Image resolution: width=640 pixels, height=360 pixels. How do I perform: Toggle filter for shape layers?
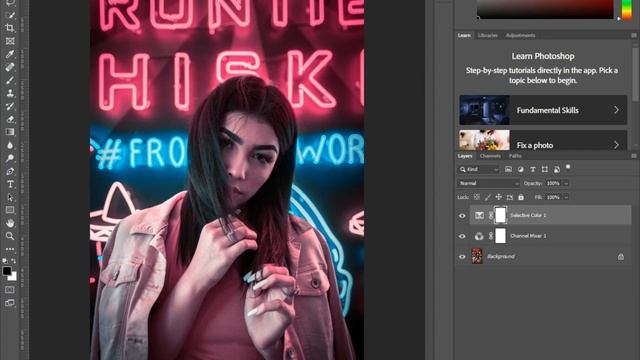pos(545,169)
